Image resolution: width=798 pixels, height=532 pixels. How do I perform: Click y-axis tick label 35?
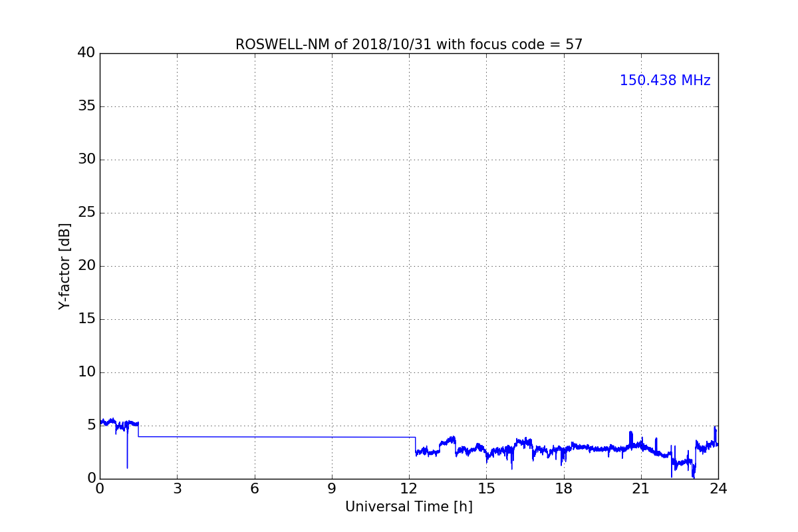coord(86,106)
